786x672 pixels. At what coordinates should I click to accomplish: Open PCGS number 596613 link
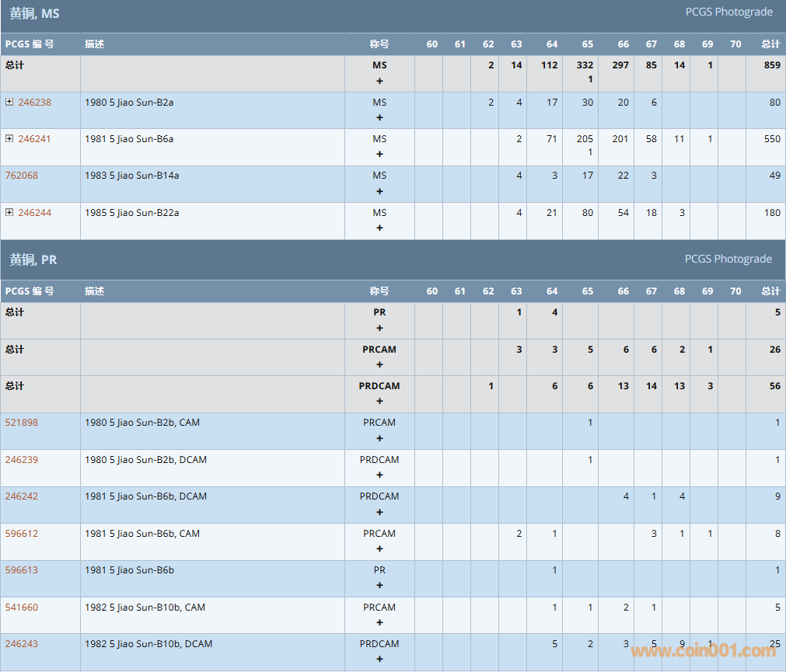click(21, 570)
